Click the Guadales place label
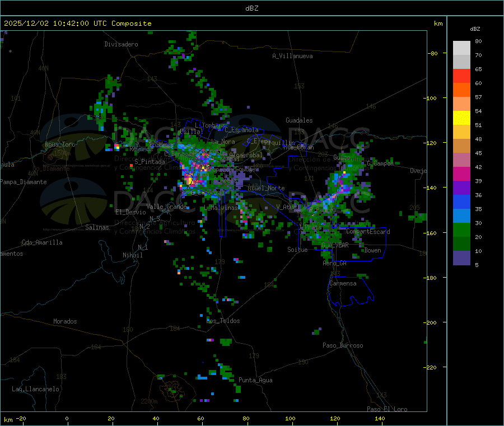This screenshot has width=504, height=426. 299,120
